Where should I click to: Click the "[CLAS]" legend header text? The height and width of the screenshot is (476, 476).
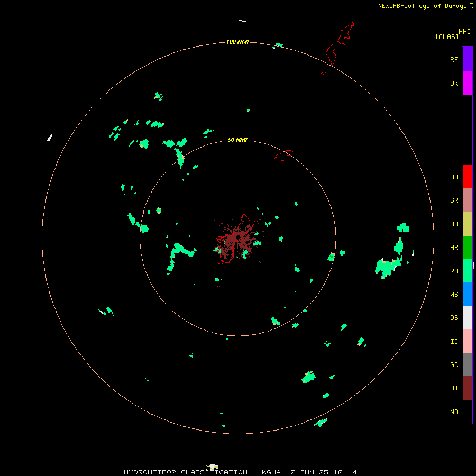(x=447, y=36)
